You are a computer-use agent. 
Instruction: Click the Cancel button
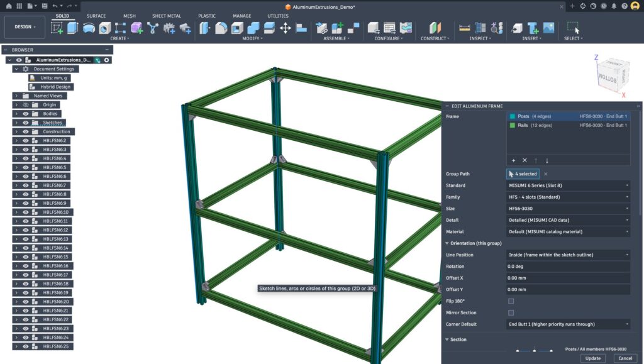(x=626, y=358)
